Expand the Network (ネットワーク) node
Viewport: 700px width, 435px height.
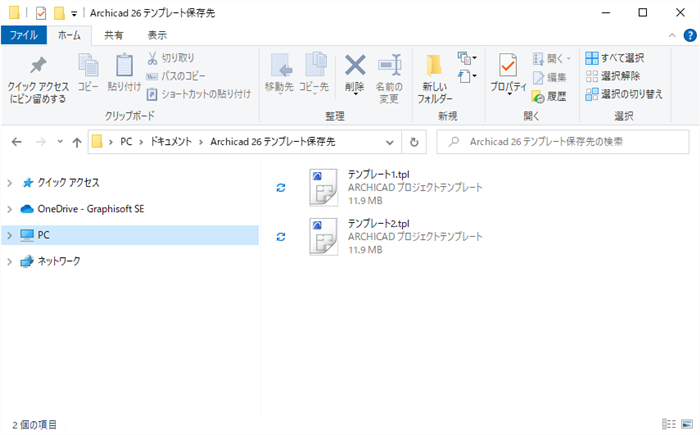point(10,261)
